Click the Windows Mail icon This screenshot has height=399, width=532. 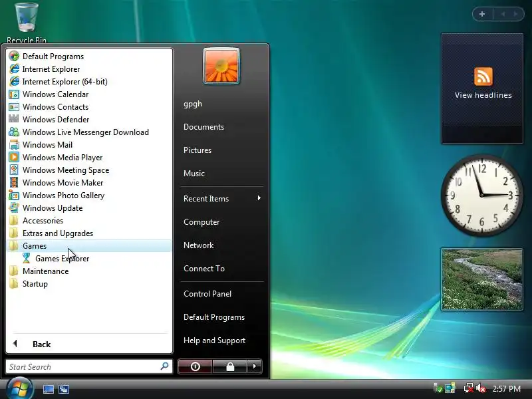coord(14,145)
